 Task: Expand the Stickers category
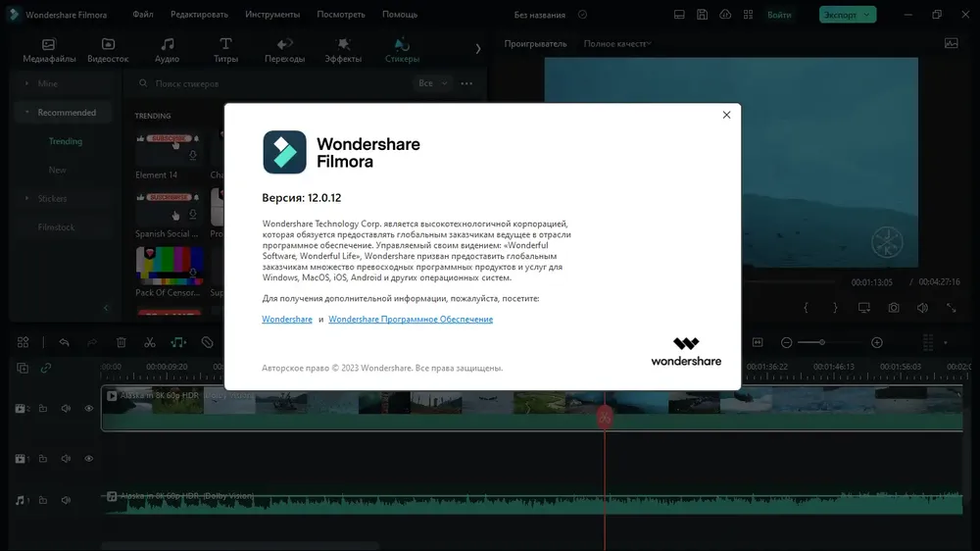click(26, 198)
